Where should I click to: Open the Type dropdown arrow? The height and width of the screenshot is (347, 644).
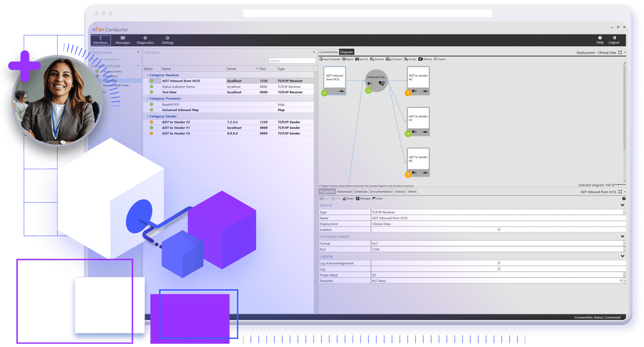coord(624,212)
